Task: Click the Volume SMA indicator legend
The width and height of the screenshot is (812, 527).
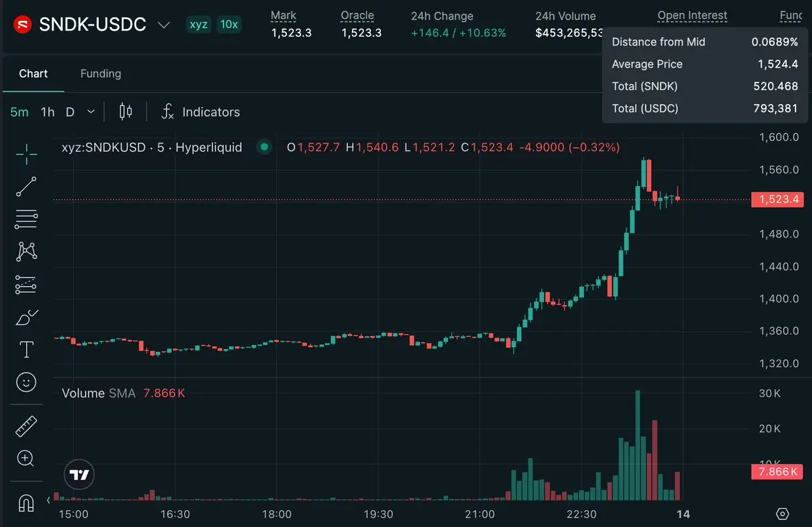Action: coord(99,393)
